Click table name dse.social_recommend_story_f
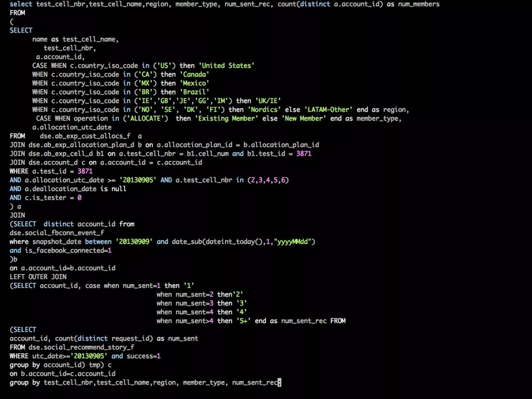 click(81, 347)
